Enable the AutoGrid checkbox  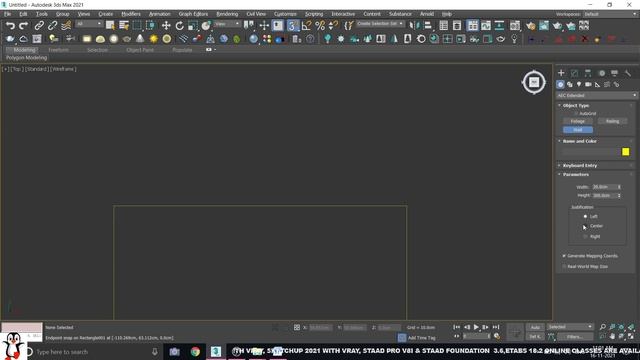tap(576, 113)
